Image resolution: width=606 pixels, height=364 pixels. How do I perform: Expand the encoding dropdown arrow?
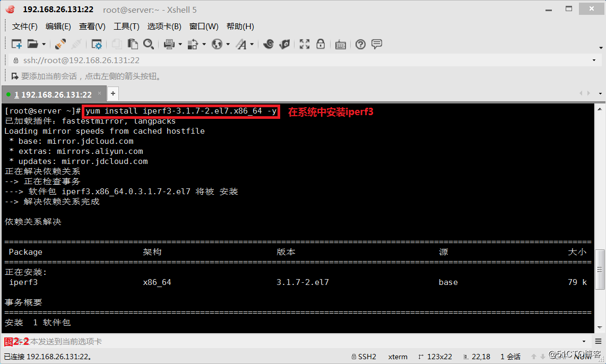[x=228, y=45]
